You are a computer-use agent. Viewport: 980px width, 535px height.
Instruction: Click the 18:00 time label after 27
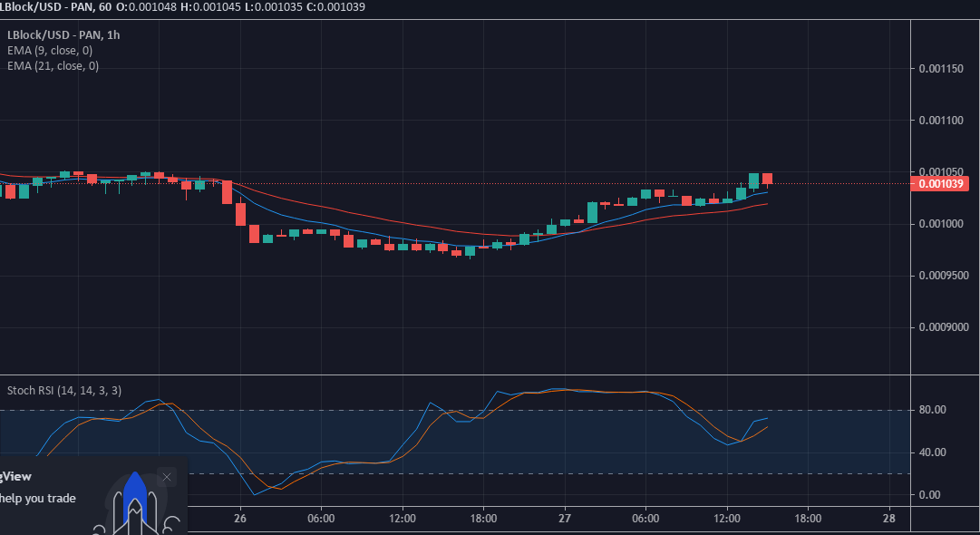(808, 518)
